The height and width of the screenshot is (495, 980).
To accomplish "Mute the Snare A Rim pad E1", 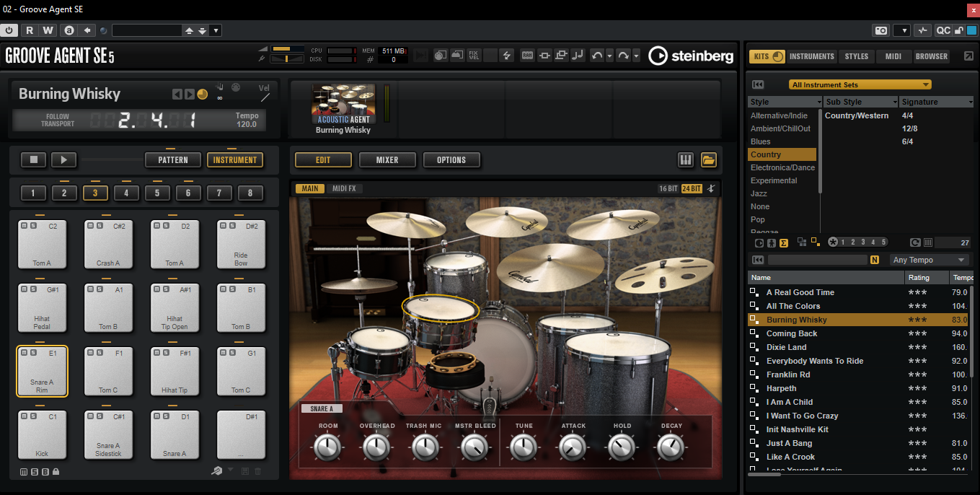I will tap(25, 353).
